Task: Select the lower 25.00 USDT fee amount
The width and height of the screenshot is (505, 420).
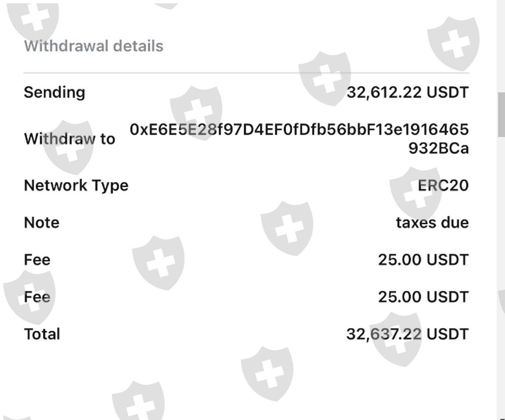Action: point(423,297)
